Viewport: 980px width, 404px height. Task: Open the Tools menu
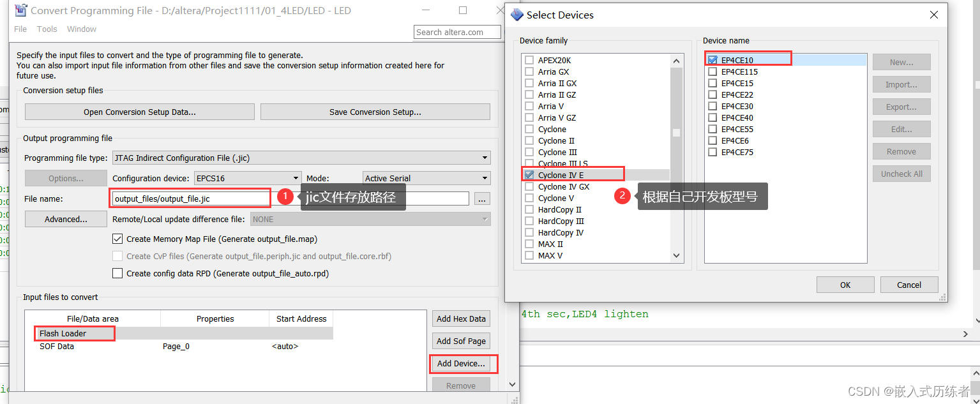click(x=47, y=29)
